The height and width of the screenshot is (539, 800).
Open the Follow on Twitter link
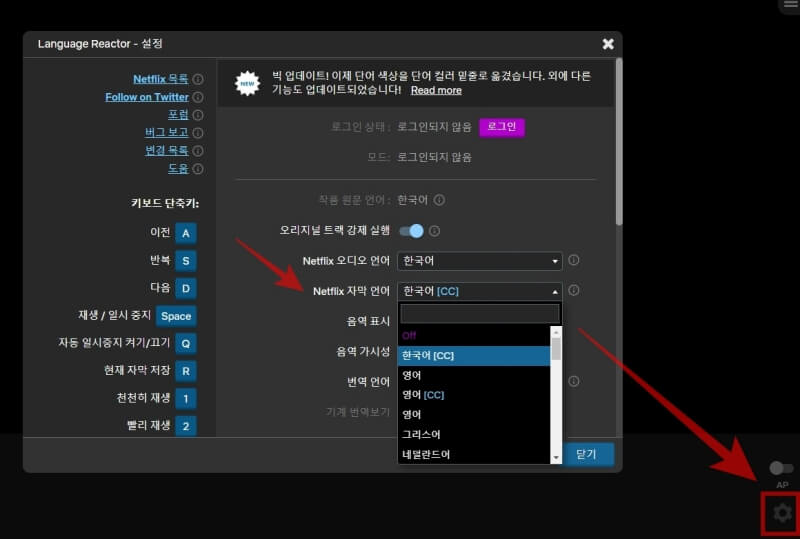click(x=146, y=97)
